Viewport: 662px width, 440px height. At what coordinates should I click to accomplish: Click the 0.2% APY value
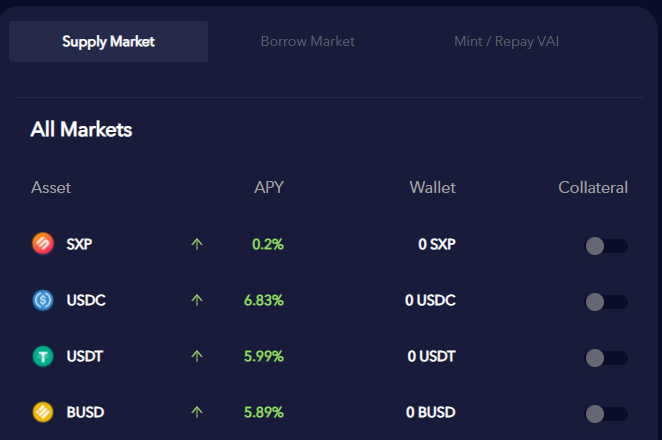[x=268, y=244]
